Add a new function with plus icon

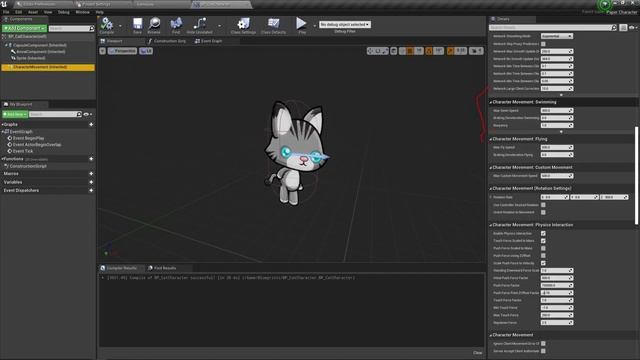91,159
